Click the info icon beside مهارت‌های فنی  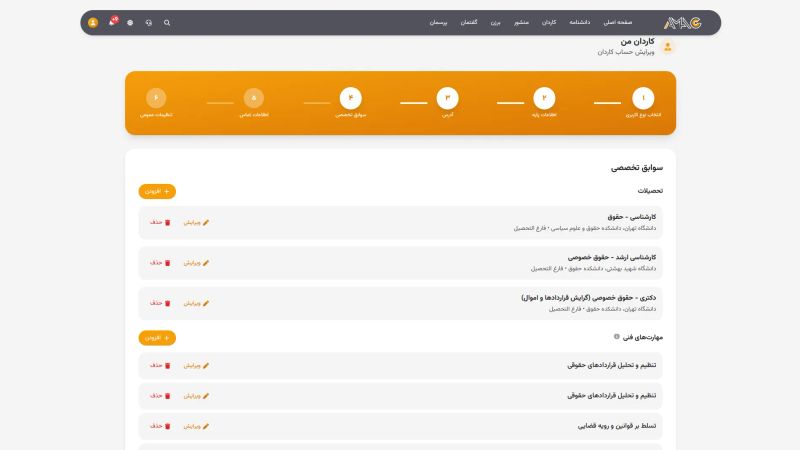[616, 337]
